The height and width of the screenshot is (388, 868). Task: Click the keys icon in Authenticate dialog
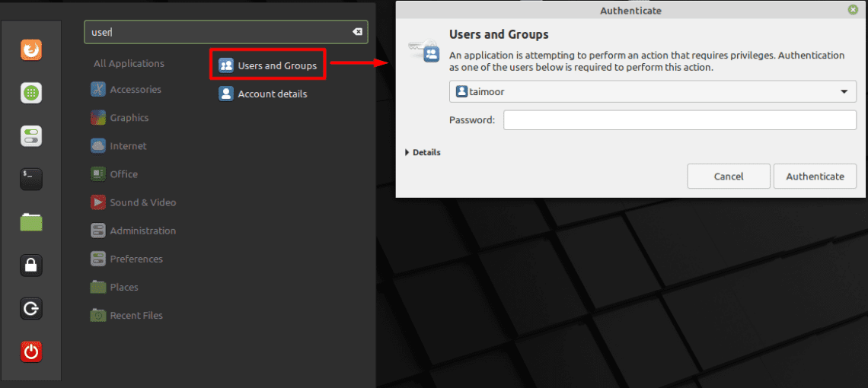pyautogui.click(x=424, y=50)
